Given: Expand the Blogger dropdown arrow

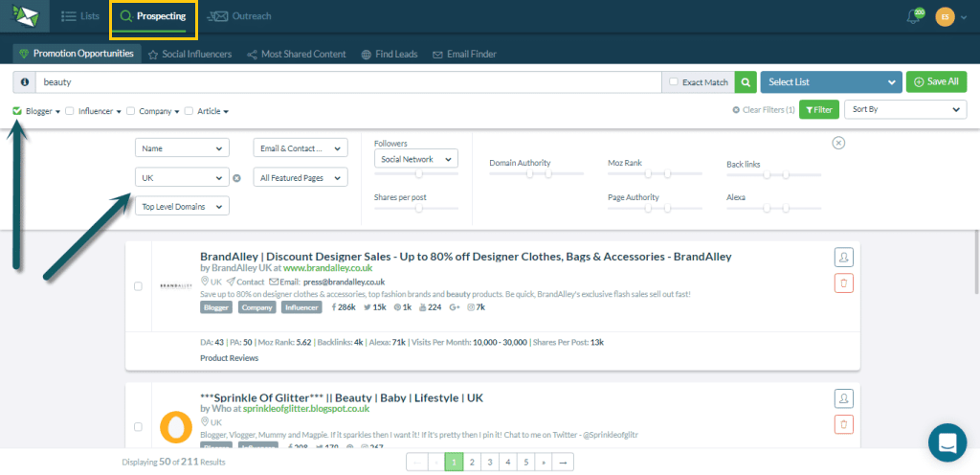Looking at the screenshot, I should click(x=58, y=112).
